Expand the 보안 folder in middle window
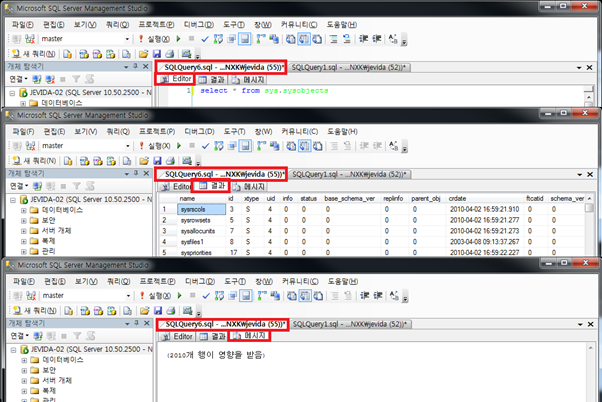This screenshot has width=602, height=402. pyautogui.click(x=23, y=221)
